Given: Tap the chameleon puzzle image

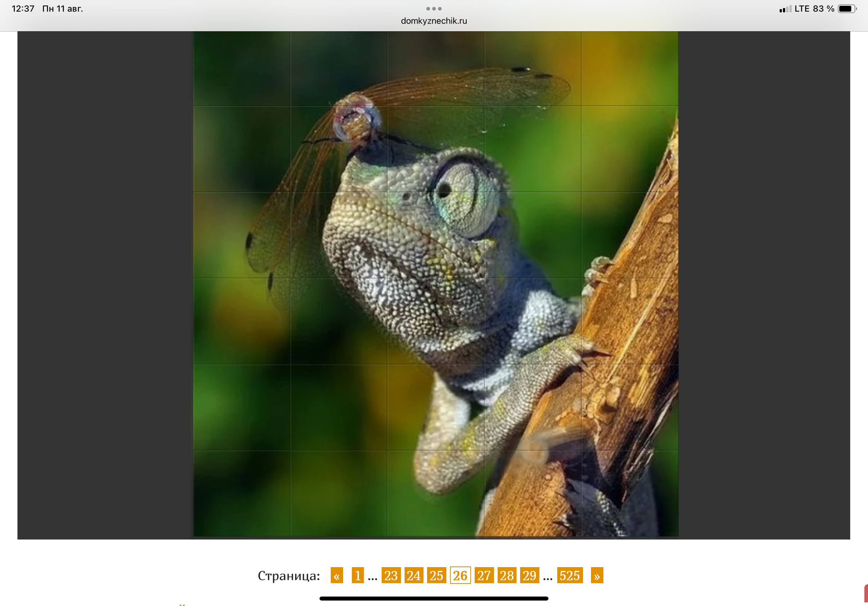Looking at the screenshot, I should pos(436,284).
